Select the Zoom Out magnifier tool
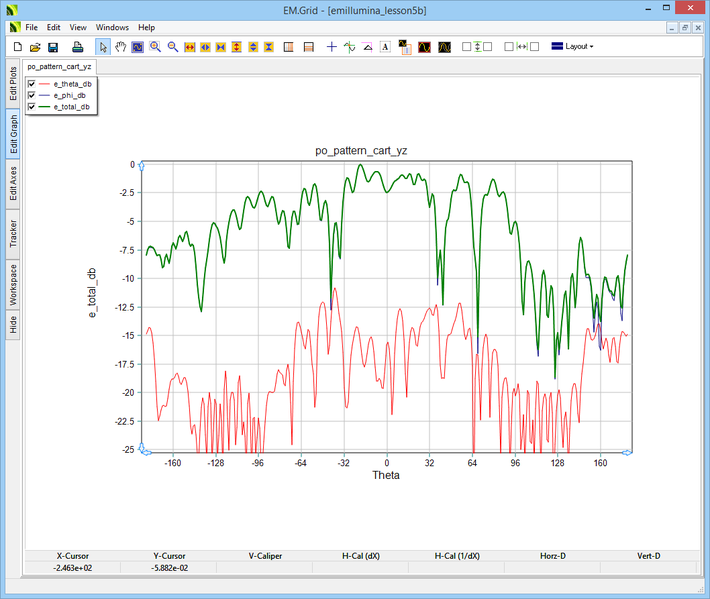This screenshot has width=710, height=599. 172,47
